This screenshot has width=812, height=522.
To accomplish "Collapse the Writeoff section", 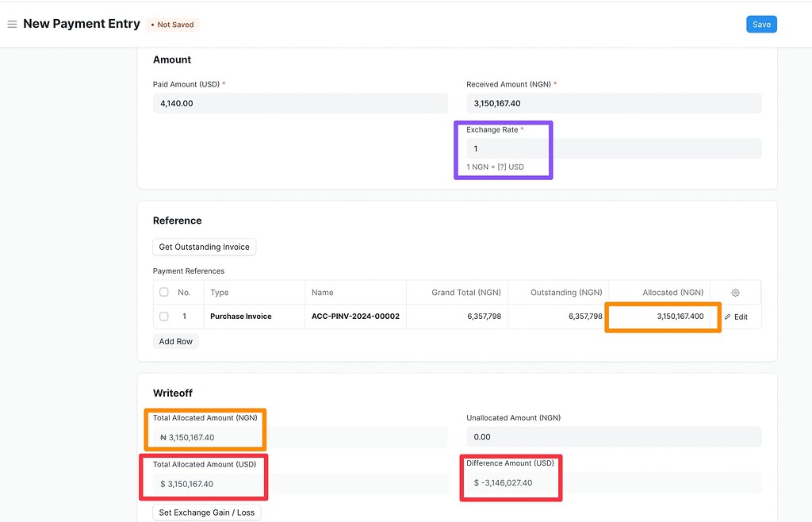I will [x=174, y=393].
